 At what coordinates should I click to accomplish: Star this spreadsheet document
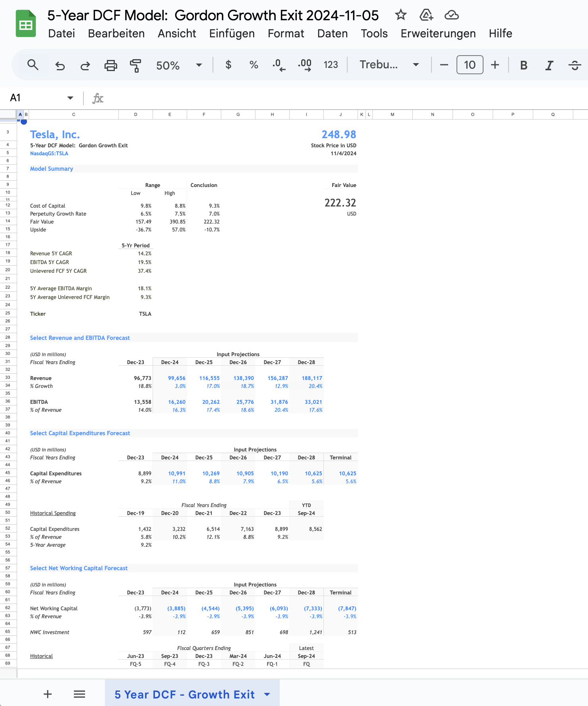(x=400, y=15)
